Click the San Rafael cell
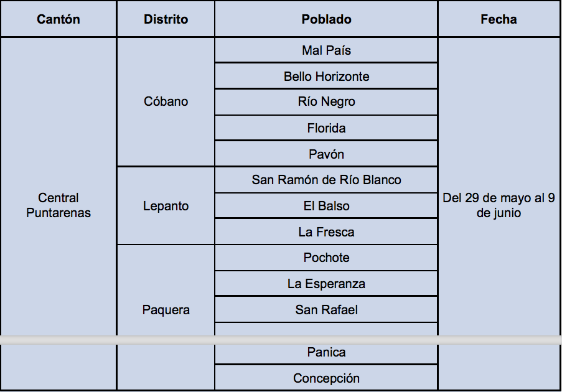The height and width of the screenshot is (392, 562). 326,309
